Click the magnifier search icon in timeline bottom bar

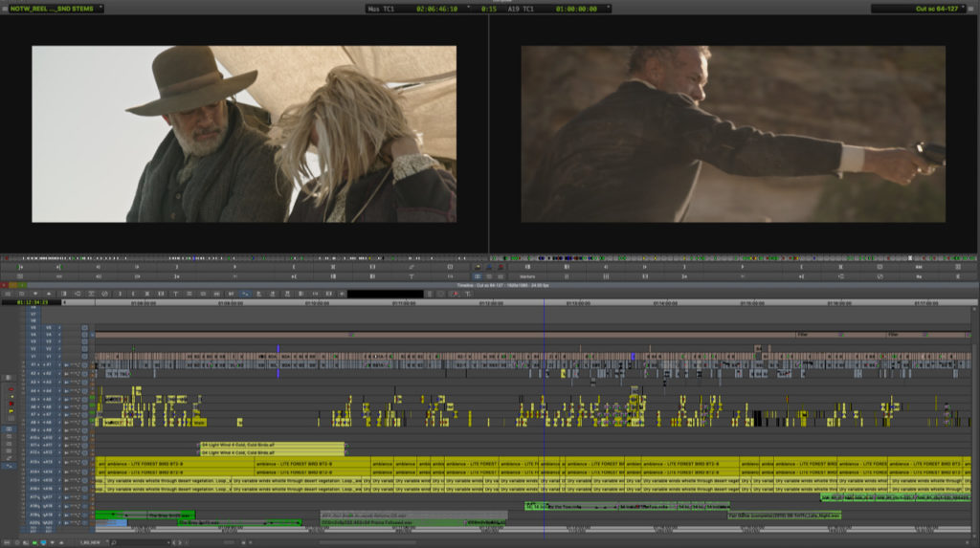(114, 542)
